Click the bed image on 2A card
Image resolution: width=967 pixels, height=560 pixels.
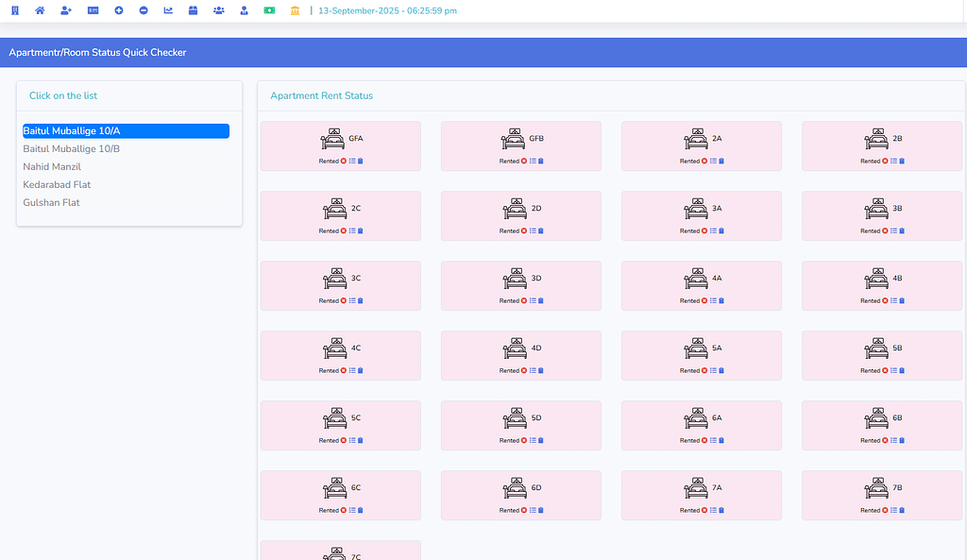click(696, 139)
